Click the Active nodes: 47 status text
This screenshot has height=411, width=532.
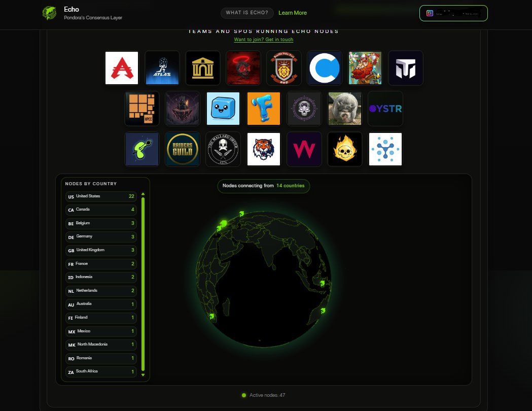(x=267, y=395)
